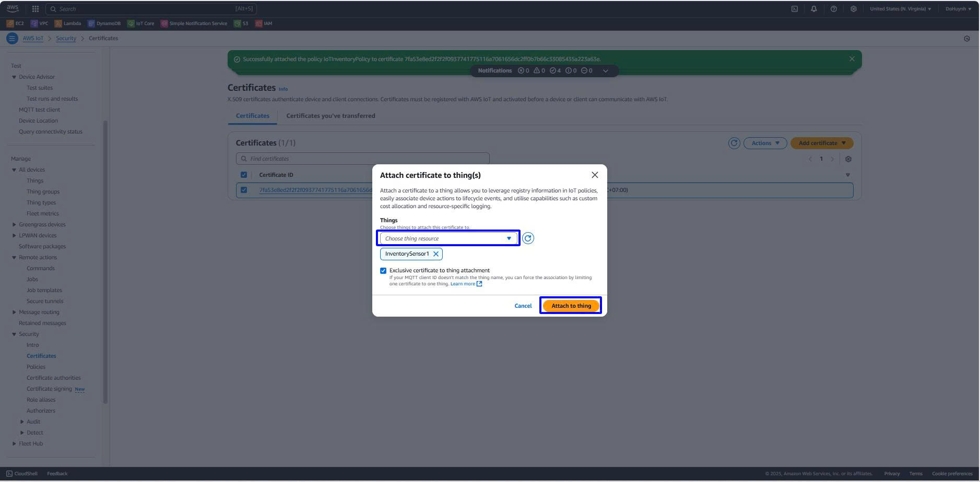Screen dimensions: 980x482
Task: Uncheck Exclusive certificate to thing attachment
Action: coord(383,271)
